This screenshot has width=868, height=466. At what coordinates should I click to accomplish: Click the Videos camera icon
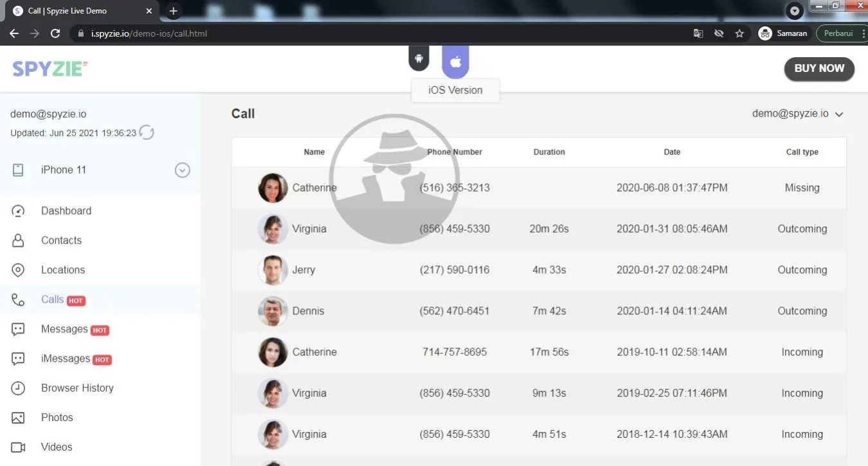pos(18,447)
